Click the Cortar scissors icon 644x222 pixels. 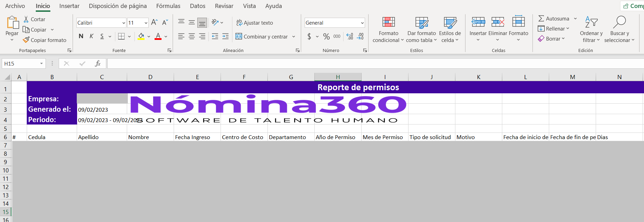click(x=26, y=19)
